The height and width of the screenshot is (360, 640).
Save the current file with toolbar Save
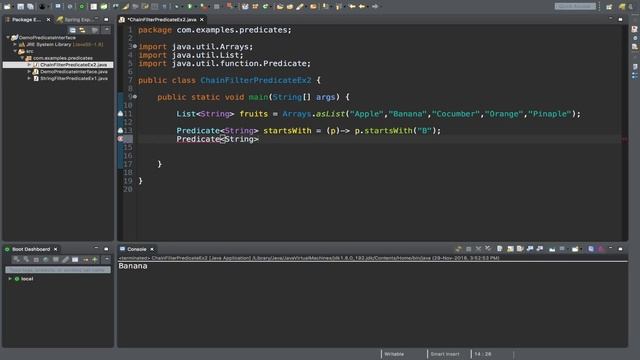pos(20,6)
